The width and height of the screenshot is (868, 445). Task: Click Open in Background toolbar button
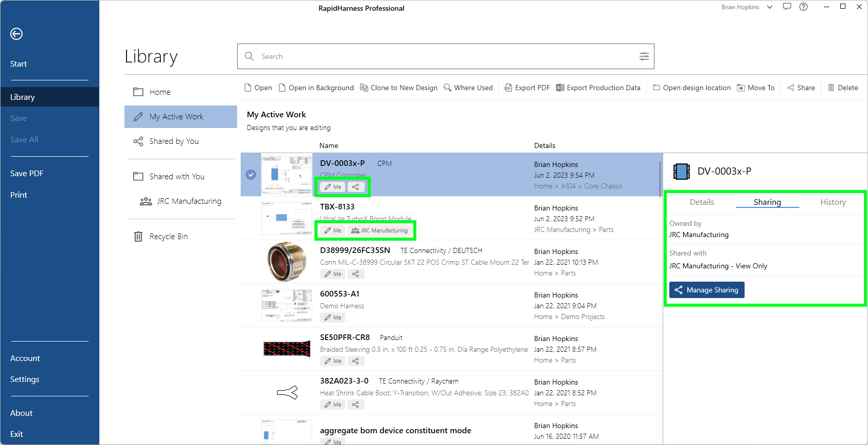pos(316,88)
